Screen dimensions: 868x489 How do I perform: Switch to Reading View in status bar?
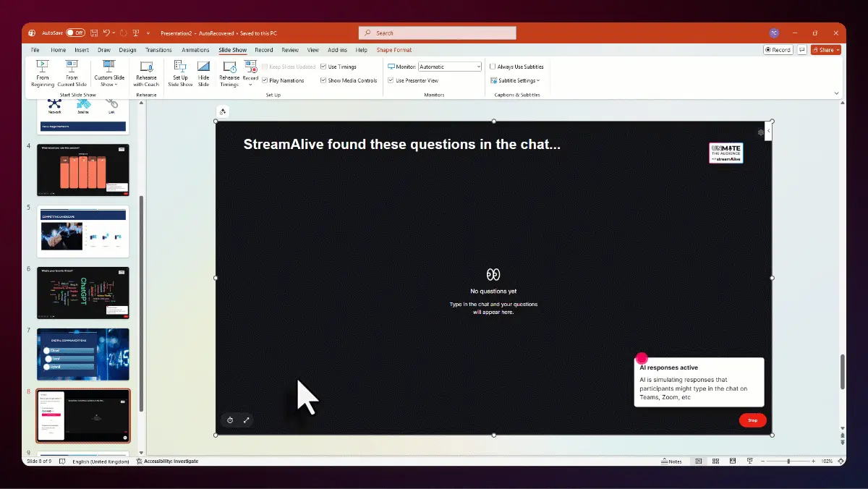coord(732,461)
